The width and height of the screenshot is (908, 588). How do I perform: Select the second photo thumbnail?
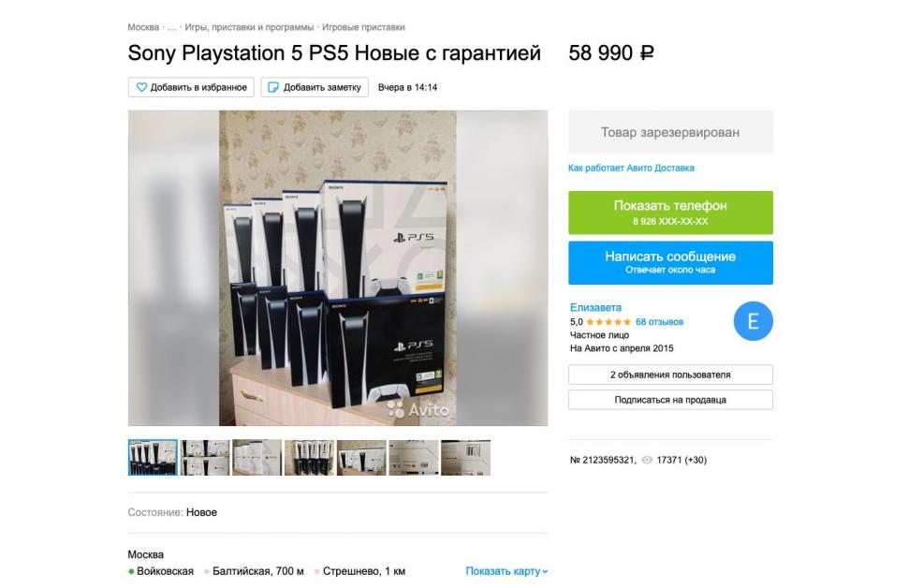point(204,458)
